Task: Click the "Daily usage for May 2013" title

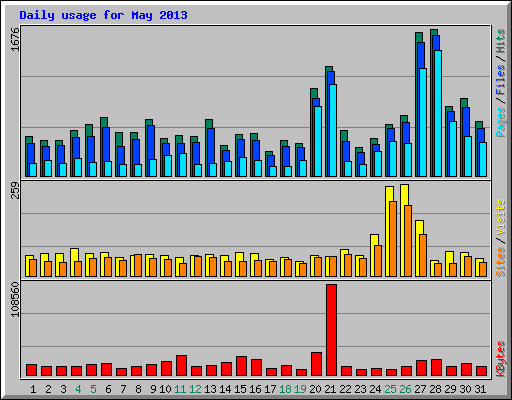Action: [103, 15]
